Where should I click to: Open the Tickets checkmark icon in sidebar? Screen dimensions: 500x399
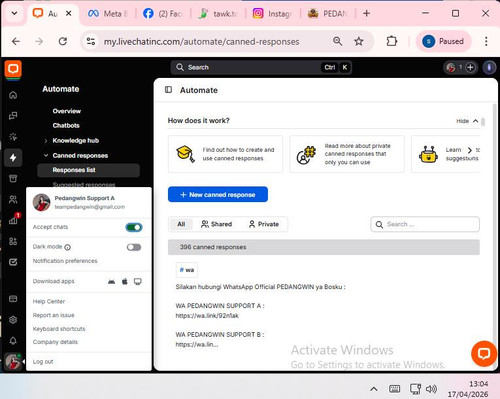coord(13,262)
